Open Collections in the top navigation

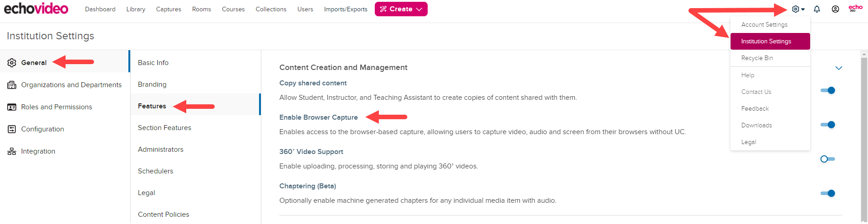(x=271, y=9)
